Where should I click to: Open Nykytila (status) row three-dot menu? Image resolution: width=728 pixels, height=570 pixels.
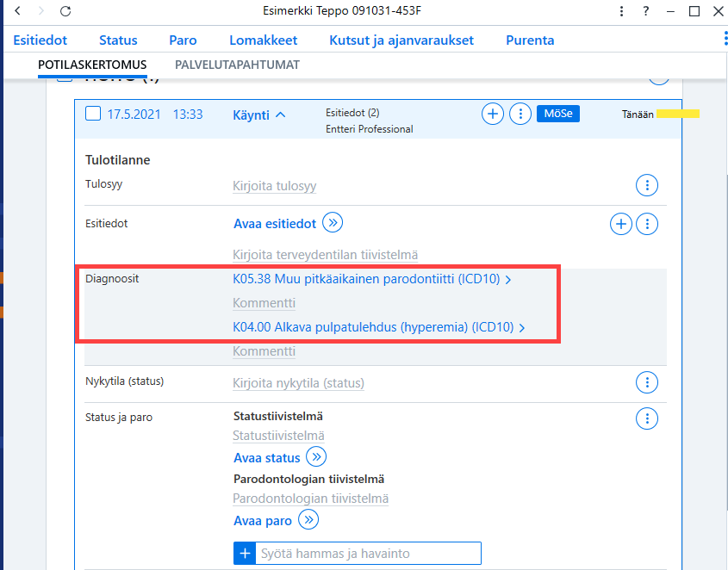[647, 382]
